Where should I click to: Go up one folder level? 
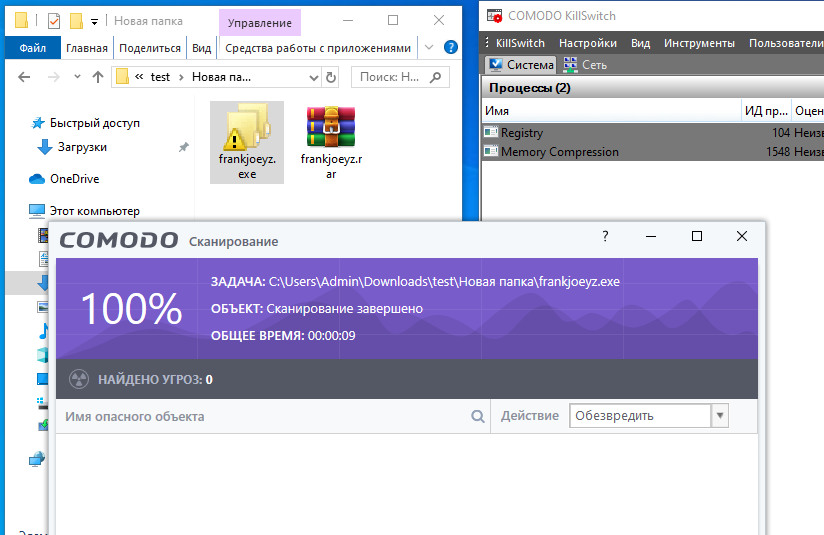98,77
